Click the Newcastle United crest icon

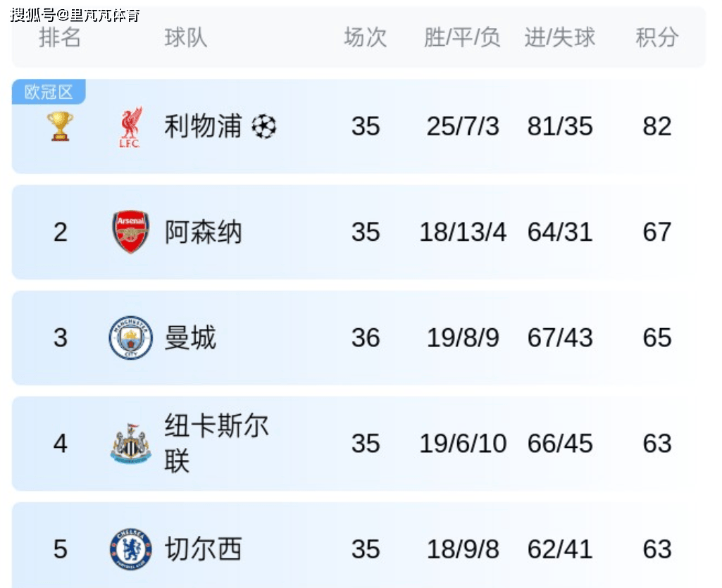pyautogui.click(x=131, y=444)
